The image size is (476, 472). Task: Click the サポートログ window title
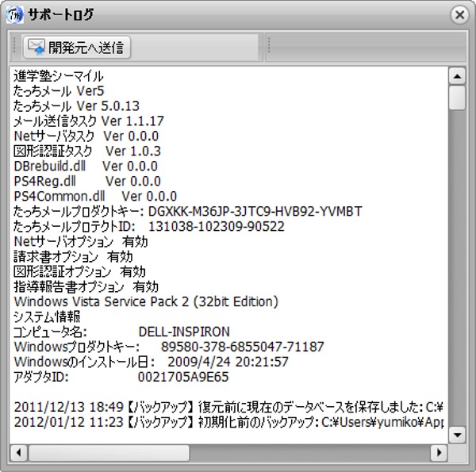(61, 14)
